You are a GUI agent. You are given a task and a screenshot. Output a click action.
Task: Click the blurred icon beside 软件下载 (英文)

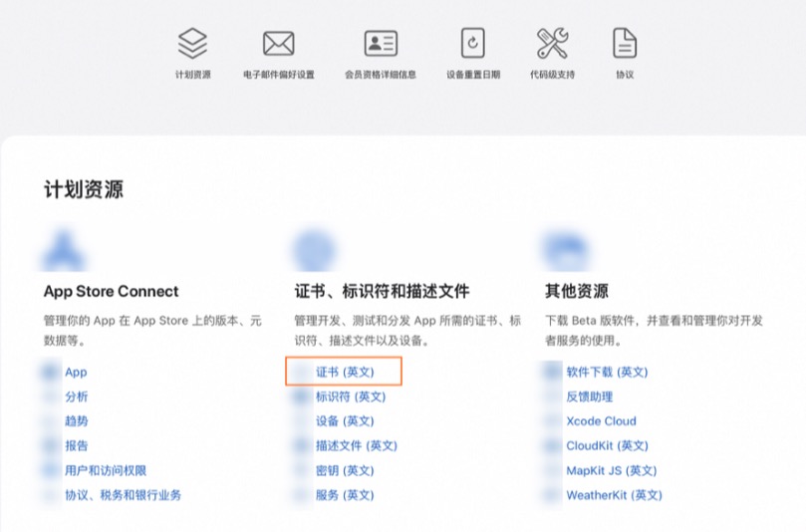(x=553, y=372)
